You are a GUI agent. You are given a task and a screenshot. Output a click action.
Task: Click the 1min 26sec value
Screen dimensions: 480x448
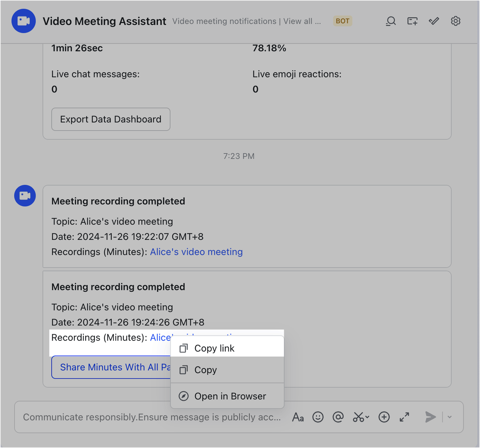point(77,48)
